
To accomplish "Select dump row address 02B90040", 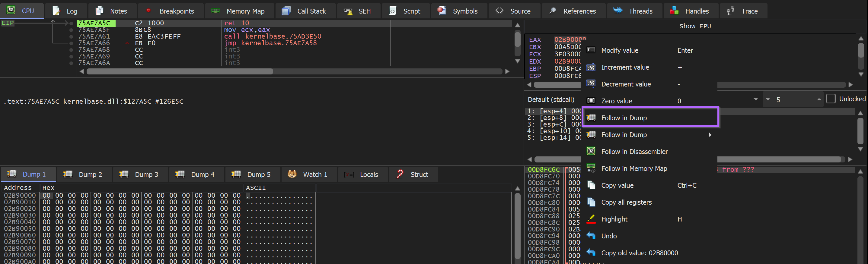I will click(20, 222).
